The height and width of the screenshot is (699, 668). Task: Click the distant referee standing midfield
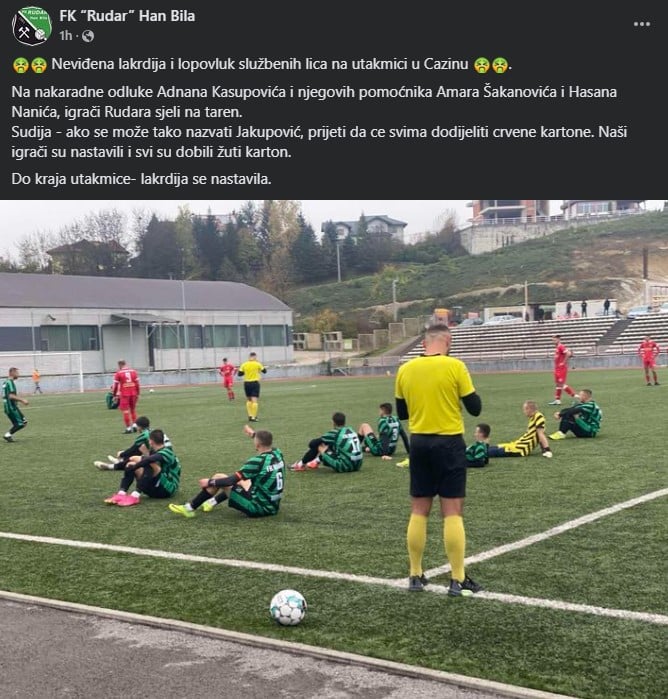coord(252,387)
